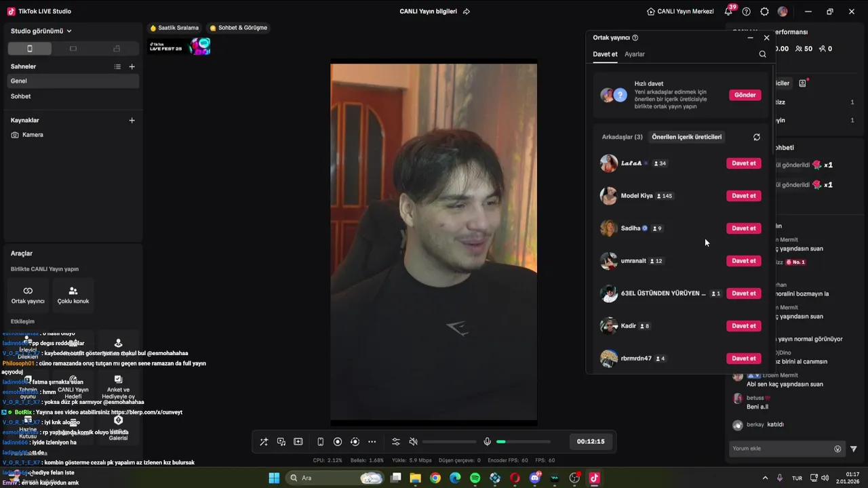Viewport: 868px width, 488px height.
Task: Open the notifications bell with 39 badge
Action: coord(728,12)
